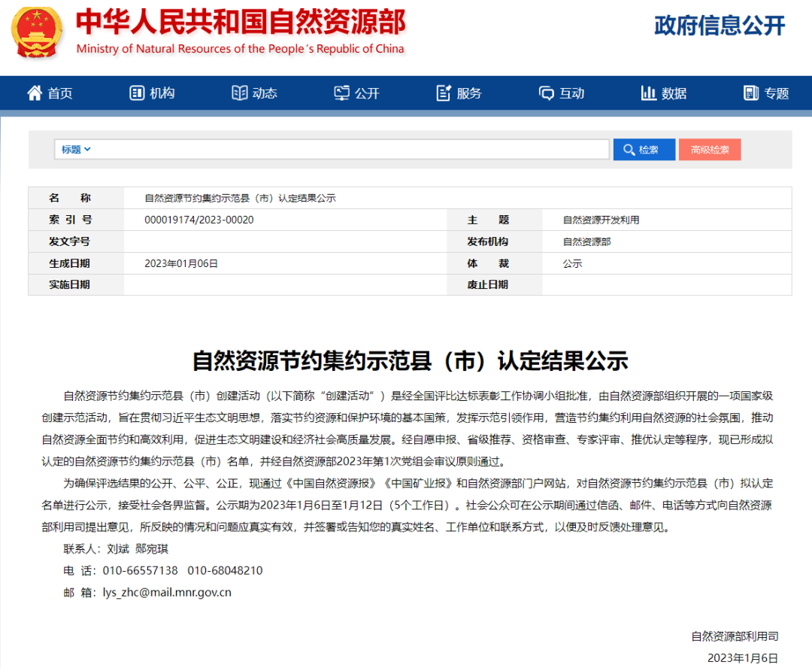This screenshot has height=668, width=812.
Task: Click the home icon beside 首页
Action: point(34,93)
